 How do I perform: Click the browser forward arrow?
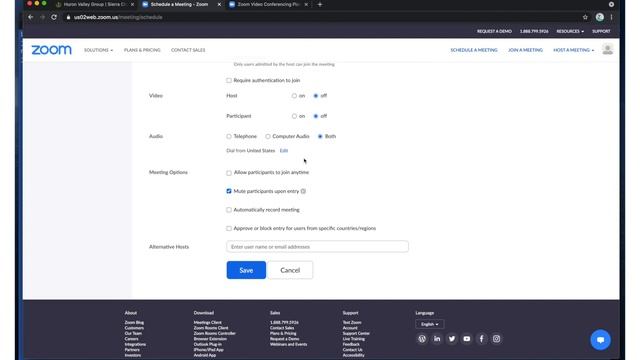[42, 17]
